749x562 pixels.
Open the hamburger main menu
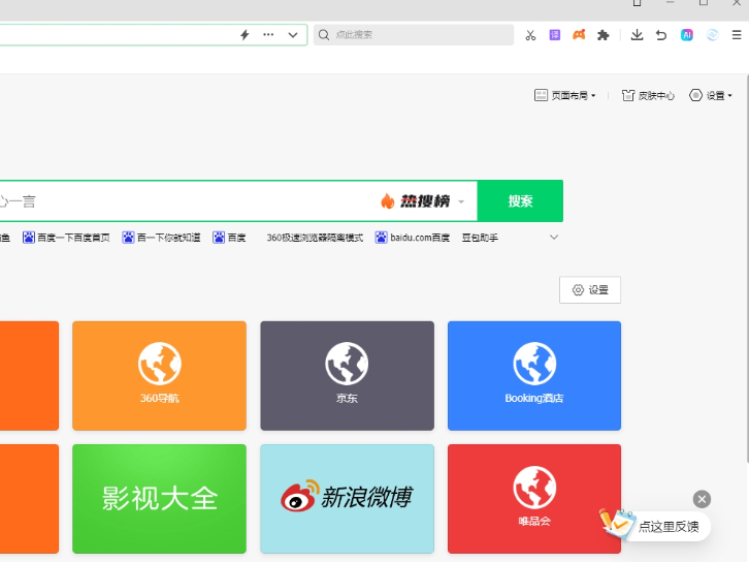point(737,35)
